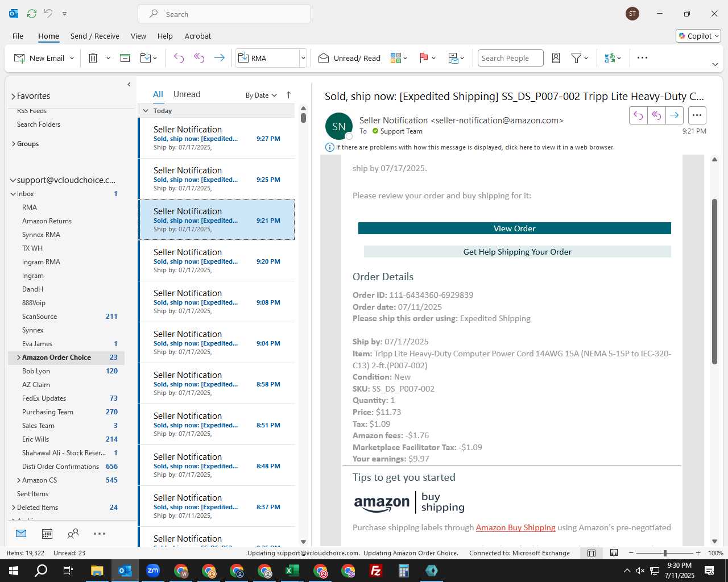Open the Address Book icon
This screenshot has width=728, height=582.
coord(556,58)
